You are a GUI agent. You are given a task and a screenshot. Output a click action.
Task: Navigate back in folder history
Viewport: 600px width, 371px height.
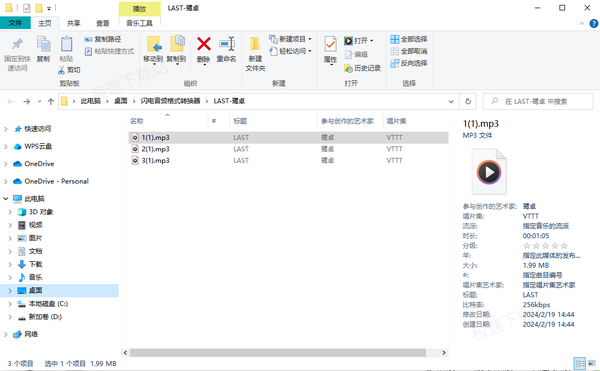11,101
